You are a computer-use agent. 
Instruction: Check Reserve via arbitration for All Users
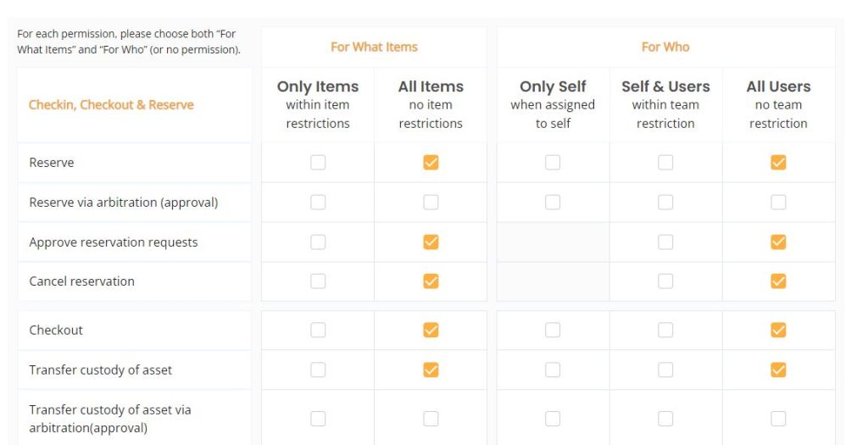point(778,202)
